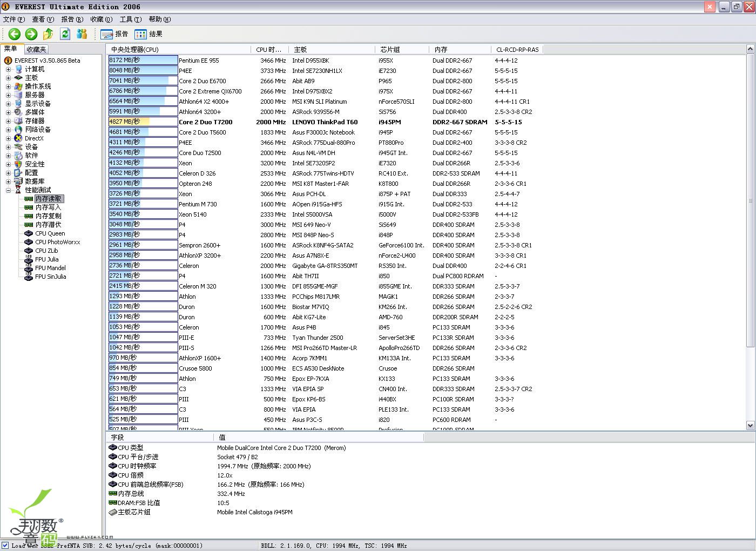
Task: Click the DirectX icon in tree
Action: (18, 138)
